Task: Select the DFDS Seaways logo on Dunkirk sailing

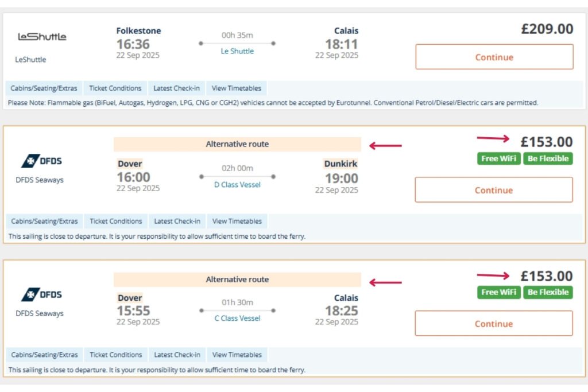Action: pyautogui.click(x=39, y=161)
